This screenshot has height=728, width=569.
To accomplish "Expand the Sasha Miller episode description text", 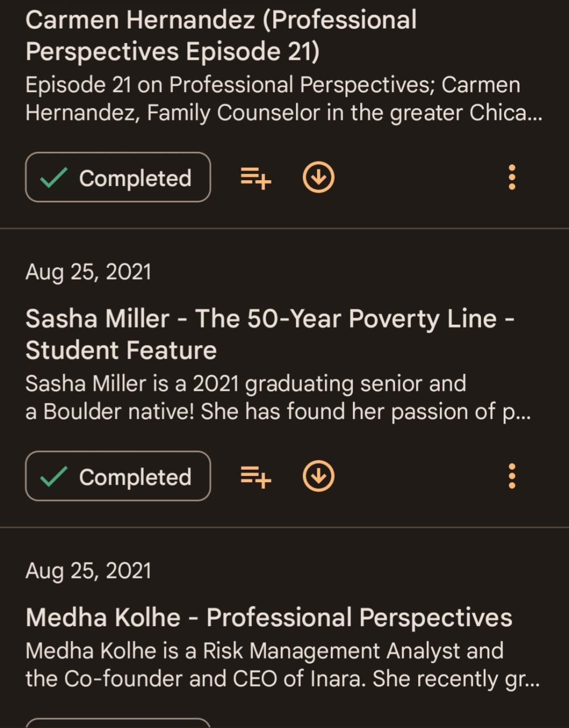I will tap(277, 398).
